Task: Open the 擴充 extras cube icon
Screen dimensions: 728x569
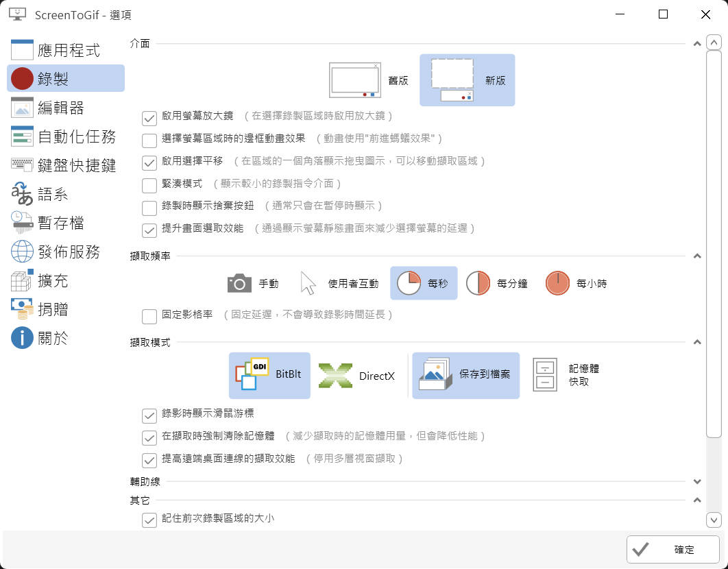Action: pyautogui.click(x=22, y=280)
